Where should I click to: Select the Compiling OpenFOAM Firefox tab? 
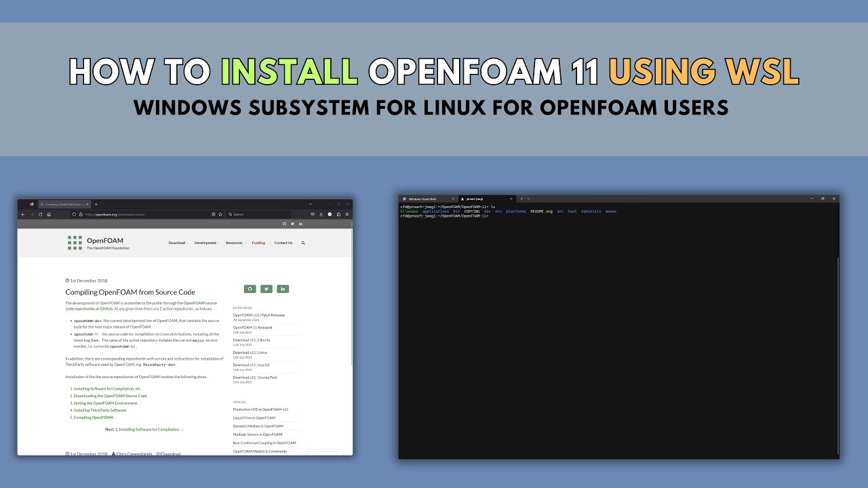coord(65,204)
